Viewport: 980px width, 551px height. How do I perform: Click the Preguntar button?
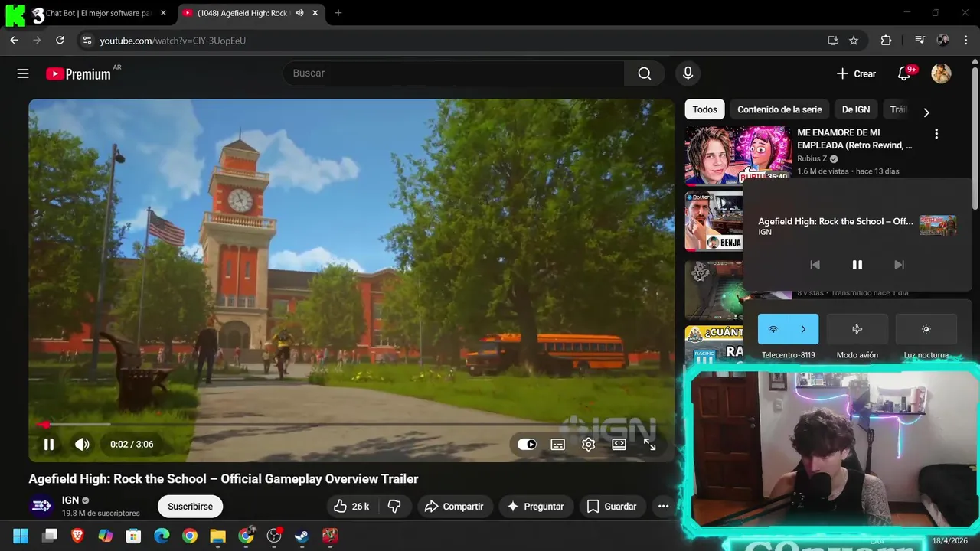(x=535, y=506)
